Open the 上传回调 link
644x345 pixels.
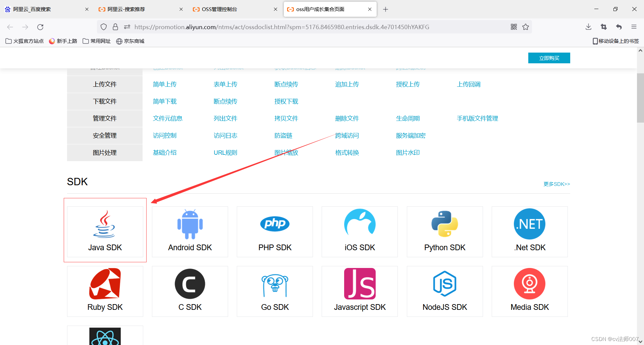[469, 84]
